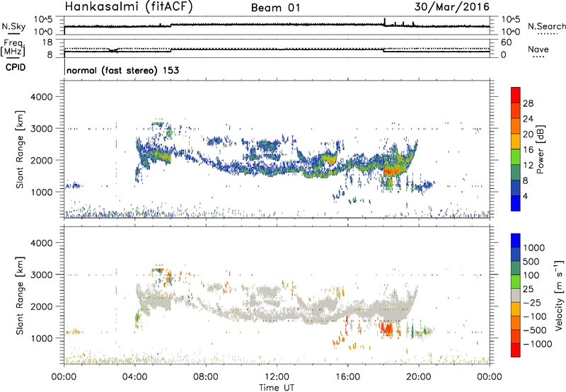Pick the bright blue bottom Power colorbar segment

click(516, 203)
